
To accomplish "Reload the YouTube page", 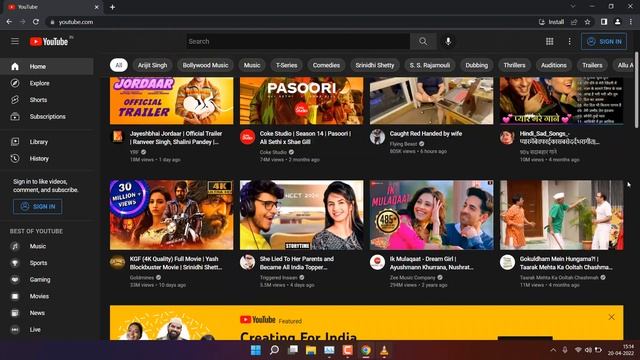I will click(x=36, y=22).
